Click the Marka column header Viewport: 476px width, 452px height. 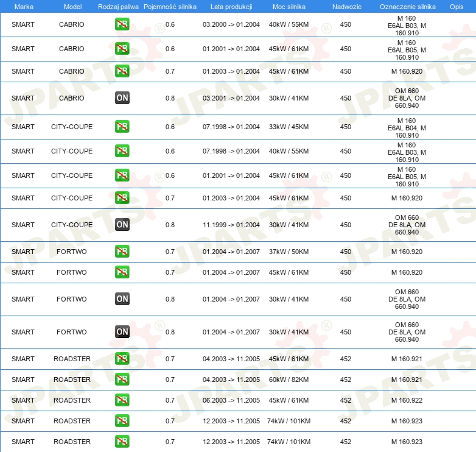click(x=24, y=6)
